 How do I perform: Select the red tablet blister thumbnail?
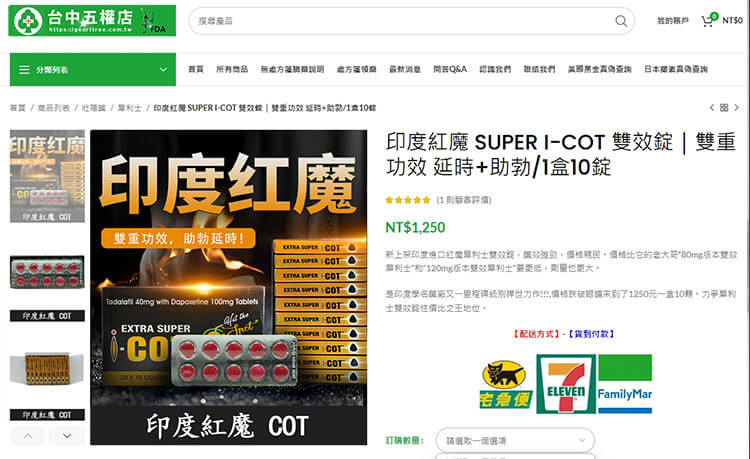click(47, 272)
